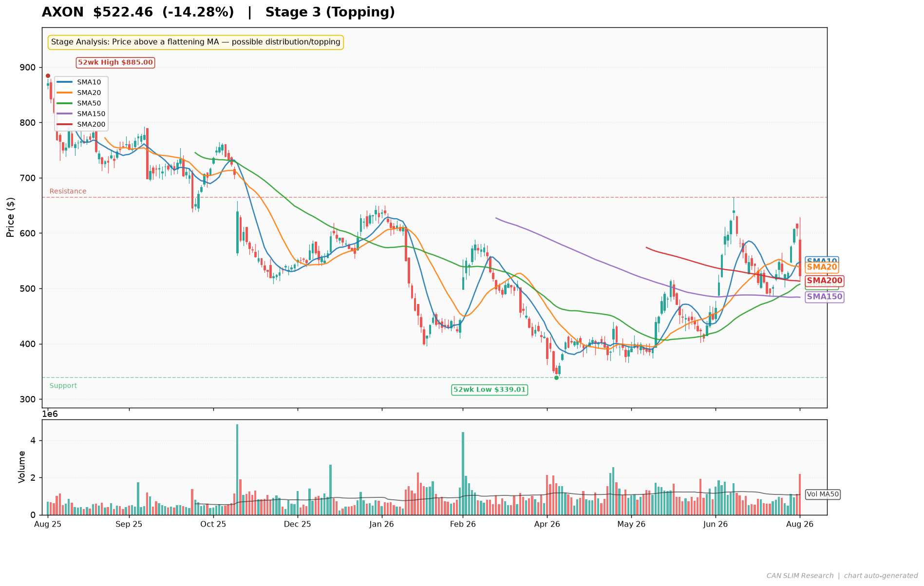Click the 1e6 volume scale label
Screen dimensions: 924x586
click(x=51, y=414)
